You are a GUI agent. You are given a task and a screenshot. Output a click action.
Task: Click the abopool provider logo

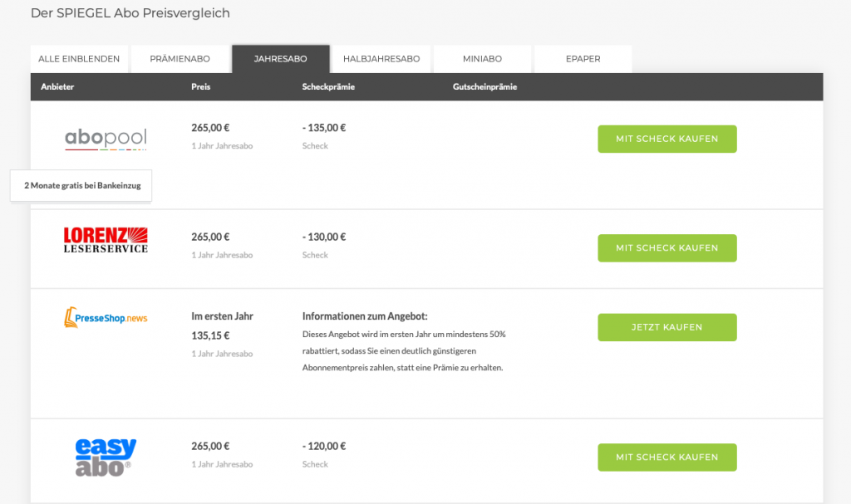[x=106, y=139]
